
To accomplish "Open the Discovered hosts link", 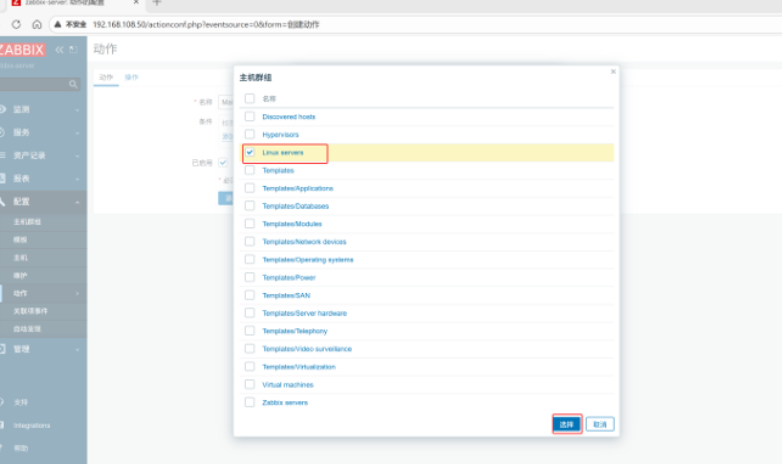I will tap(289, 117).
